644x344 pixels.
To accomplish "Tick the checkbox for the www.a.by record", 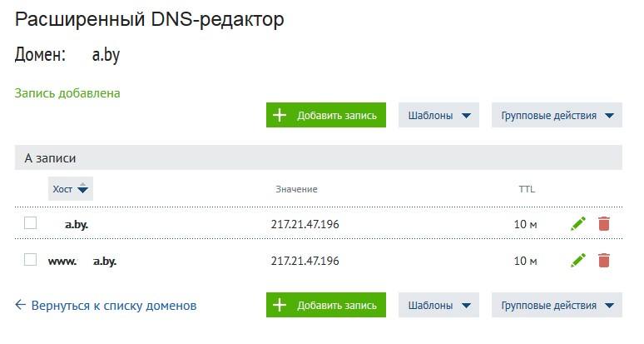I will 30,259.
